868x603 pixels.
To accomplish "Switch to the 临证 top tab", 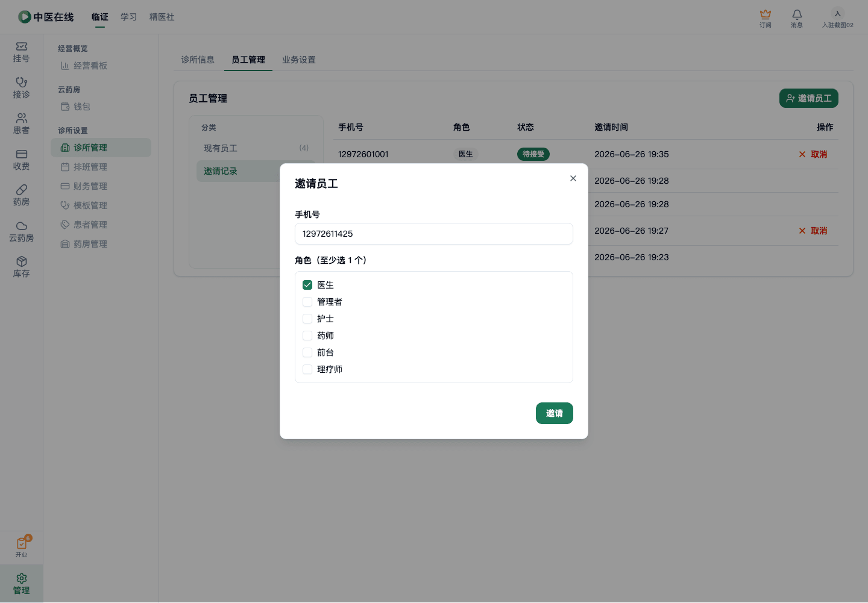I will [x=100, y=17].
